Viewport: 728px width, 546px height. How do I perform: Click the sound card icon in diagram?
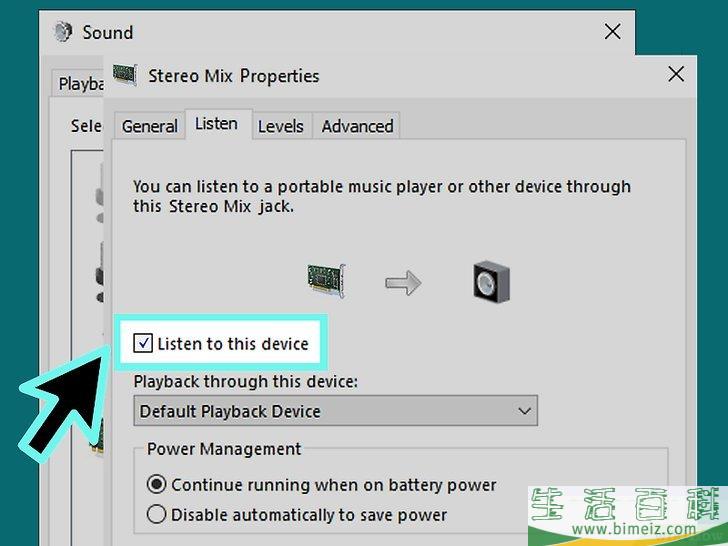[326, 281]
